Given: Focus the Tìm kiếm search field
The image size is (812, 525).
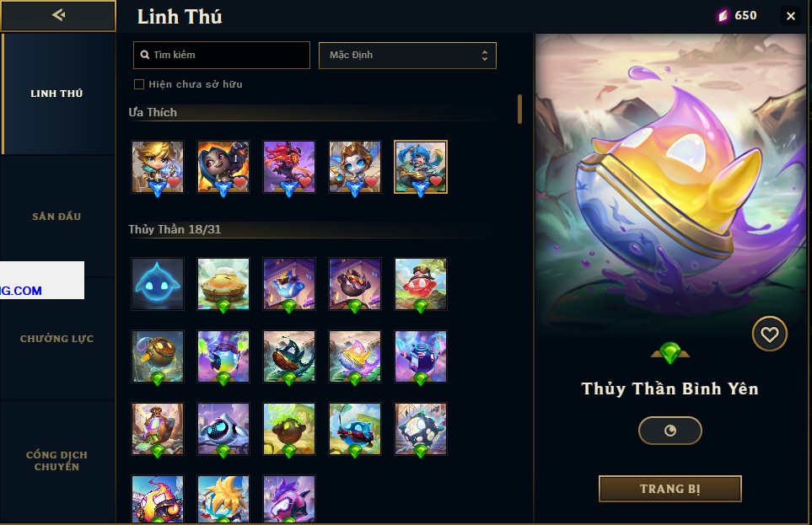Looking at the screenshot, I should (222, 55).
